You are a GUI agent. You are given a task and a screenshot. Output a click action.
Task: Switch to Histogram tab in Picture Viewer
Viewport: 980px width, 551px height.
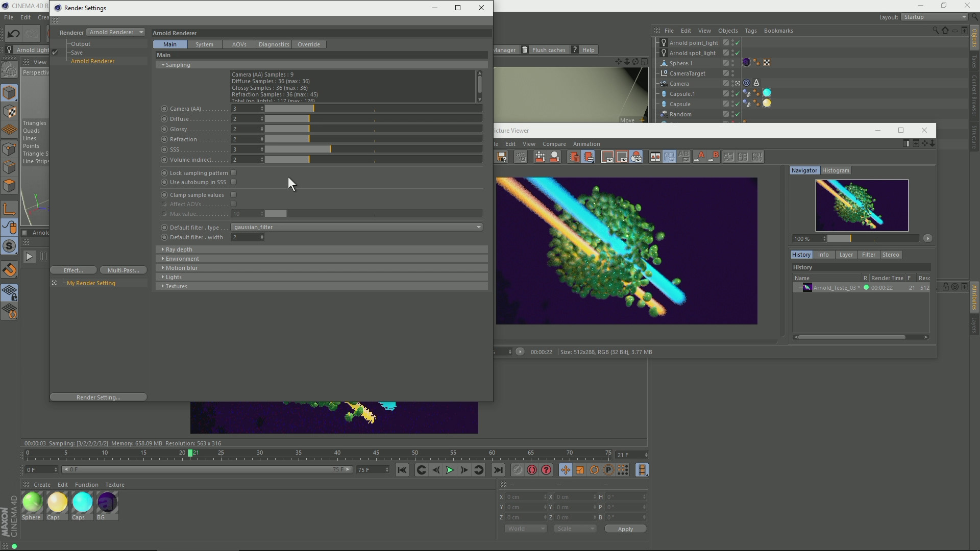[x=836, y=170]
